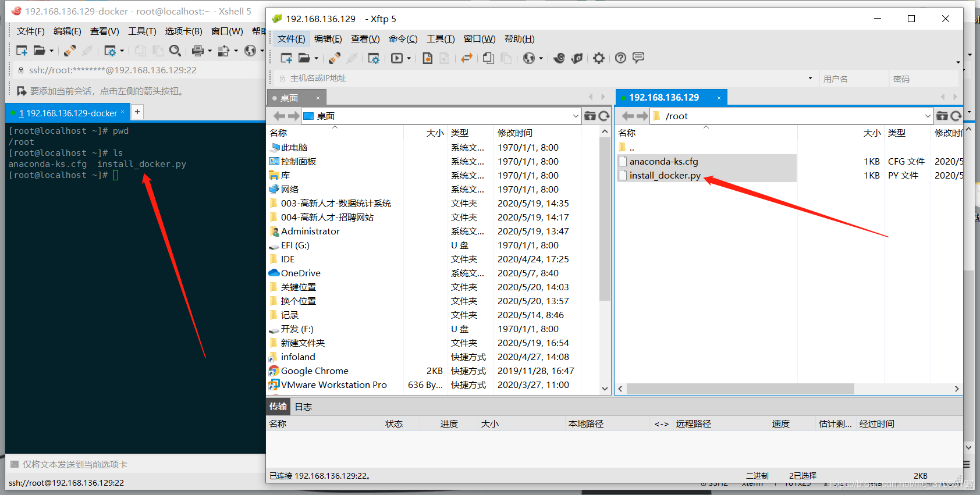This screenshot has width=980, height=495.
Task: Click Xshell add current session arrow icon
Action: tap(22, 91)
